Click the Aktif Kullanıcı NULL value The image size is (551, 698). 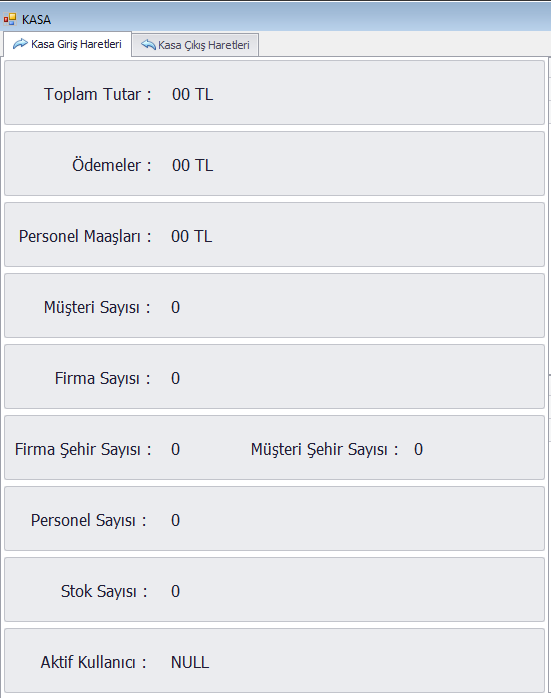[190, 662]
